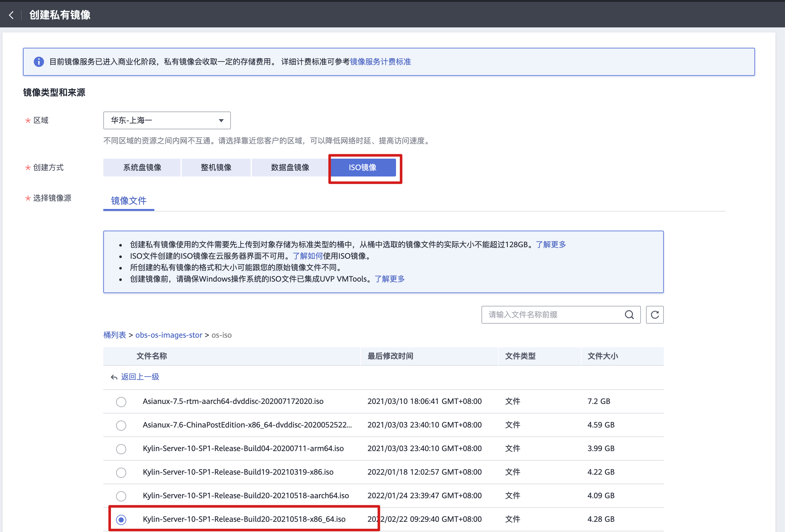Click the region dropdown arrow

point(221,120)
